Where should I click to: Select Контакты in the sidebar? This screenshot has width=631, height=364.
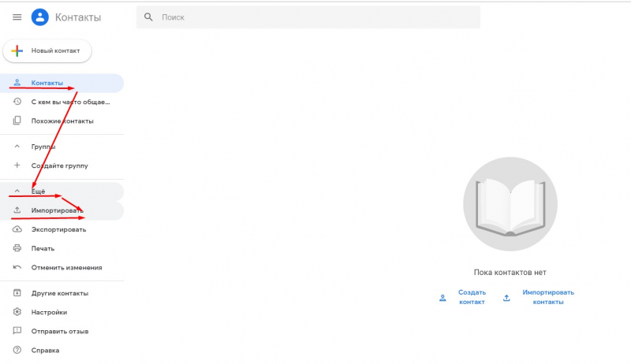62,83
